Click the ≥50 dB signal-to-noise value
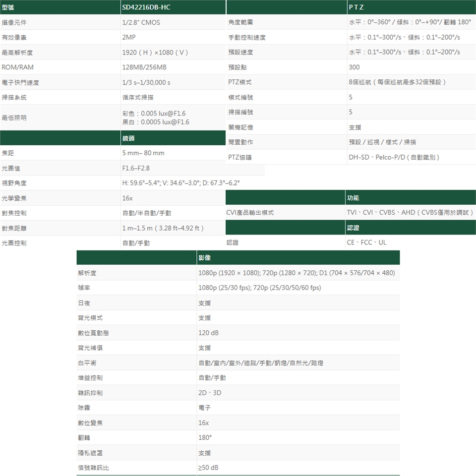Viewport: 476px width, 476px height. [208, 468]
